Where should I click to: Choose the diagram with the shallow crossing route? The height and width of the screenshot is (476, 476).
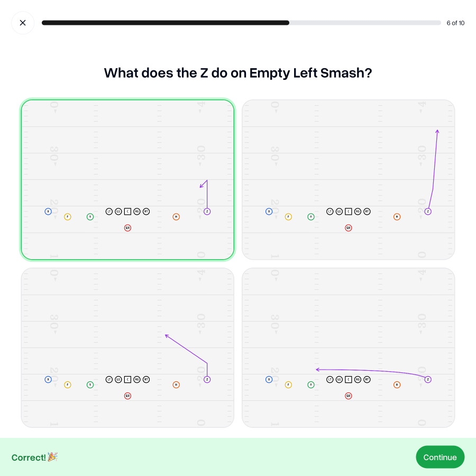pyautogui.click(x=348, y=347)
